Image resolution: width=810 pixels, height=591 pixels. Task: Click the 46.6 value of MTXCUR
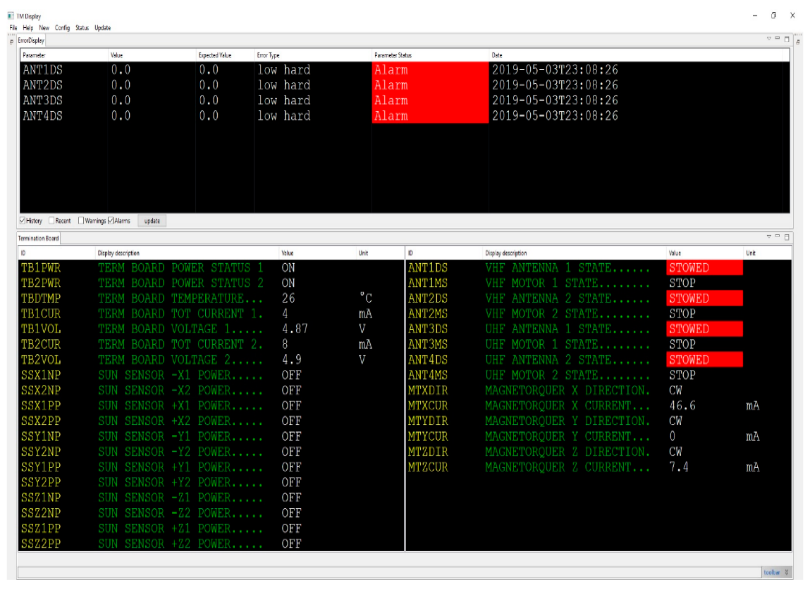click(x=682, y=406)
